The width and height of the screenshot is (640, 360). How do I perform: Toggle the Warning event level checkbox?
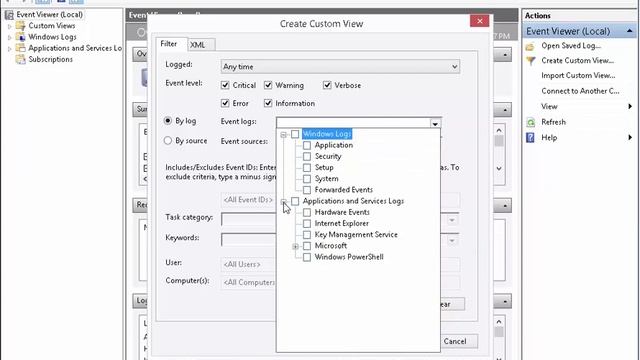click(268, 85)
